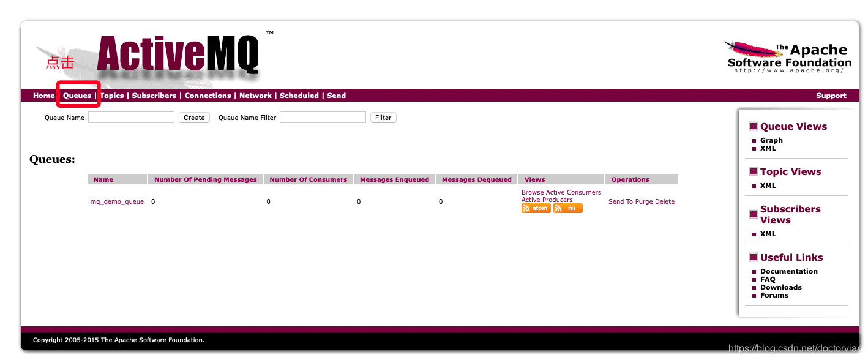This screenshot has width=868, height=360.
Task: Open the atom feed icon for mq_demo_queue
Action: [536, 208]
